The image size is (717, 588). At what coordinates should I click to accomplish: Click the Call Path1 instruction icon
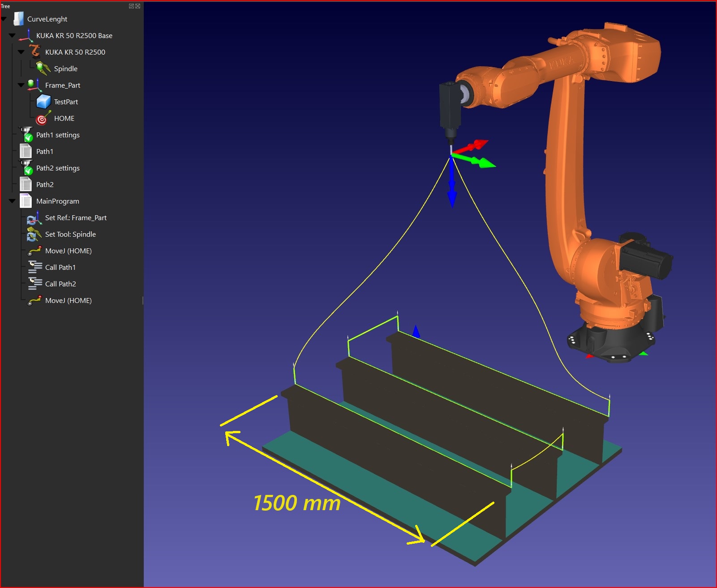click(x=34, y=268)
